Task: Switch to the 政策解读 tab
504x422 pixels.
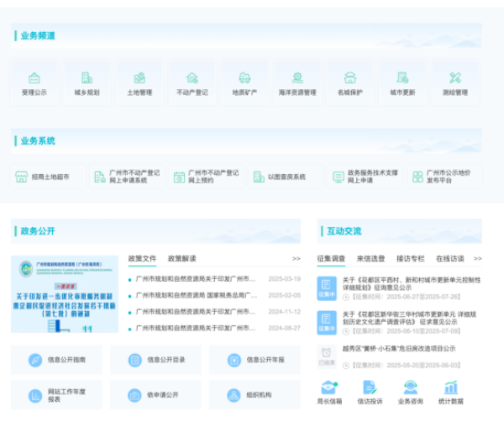Action: (182, 259)
